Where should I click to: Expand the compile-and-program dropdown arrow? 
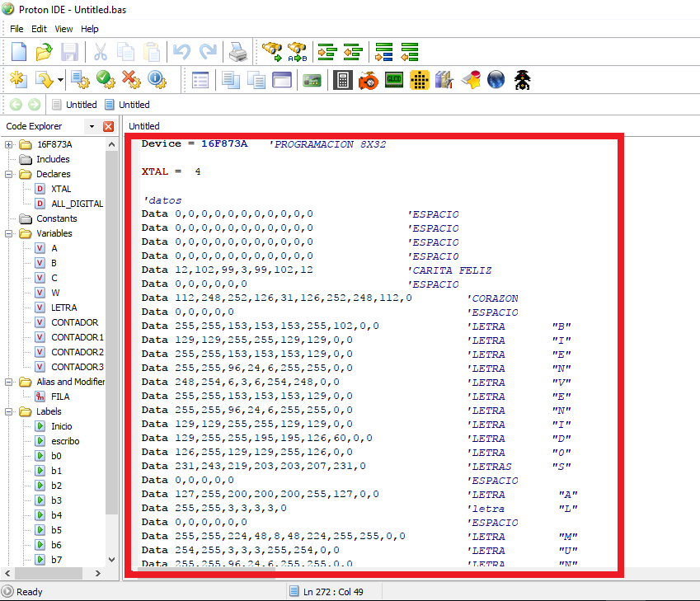coord(59,80)
